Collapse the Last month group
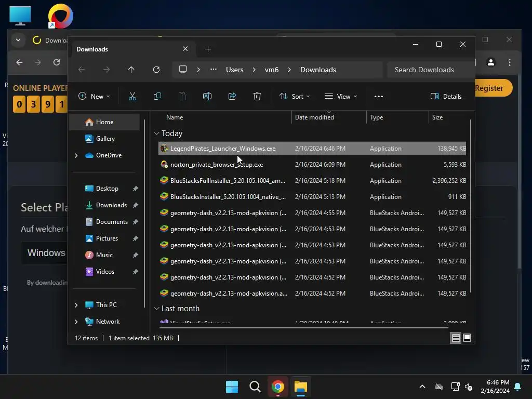Viewport: 532px width, 399px height. point(156,309)
